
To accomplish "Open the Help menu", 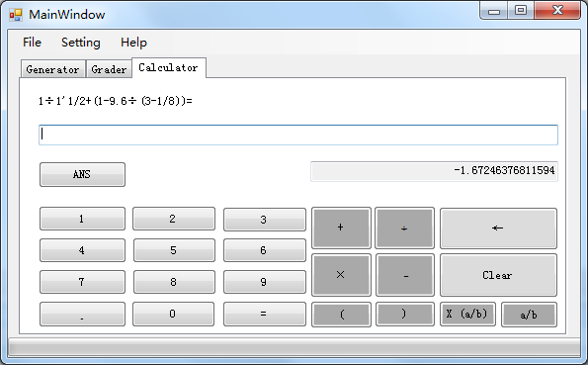I will pos(133,43).
